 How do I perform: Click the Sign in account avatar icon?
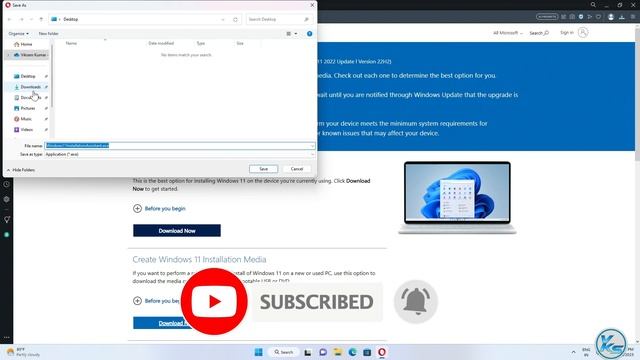(583, 32)
